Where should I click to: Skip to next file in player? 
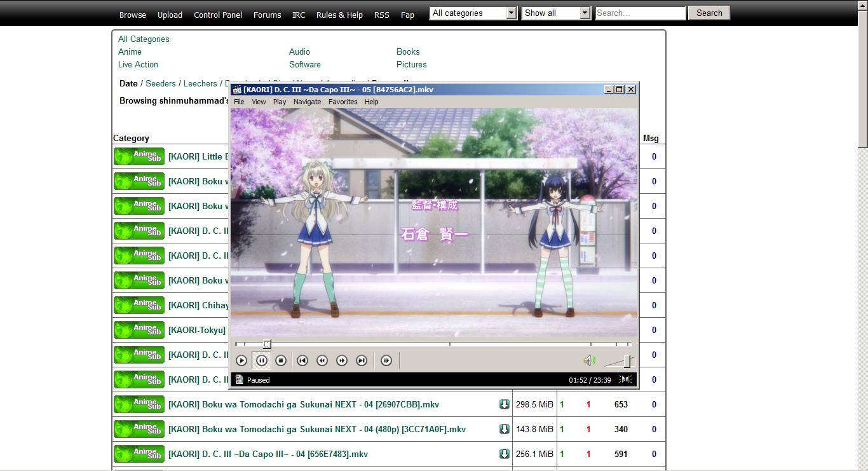pyautogui.click(x=362, y=360)
